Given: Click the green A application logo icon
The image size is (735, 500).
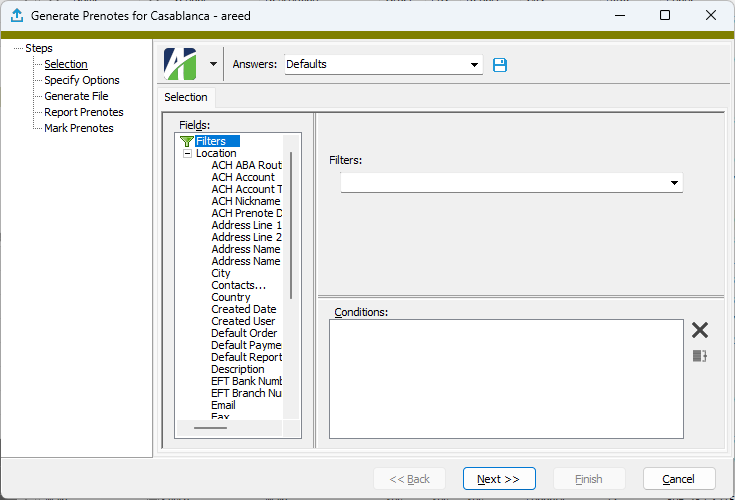Looking at the screenshot, I should (181, 64).
